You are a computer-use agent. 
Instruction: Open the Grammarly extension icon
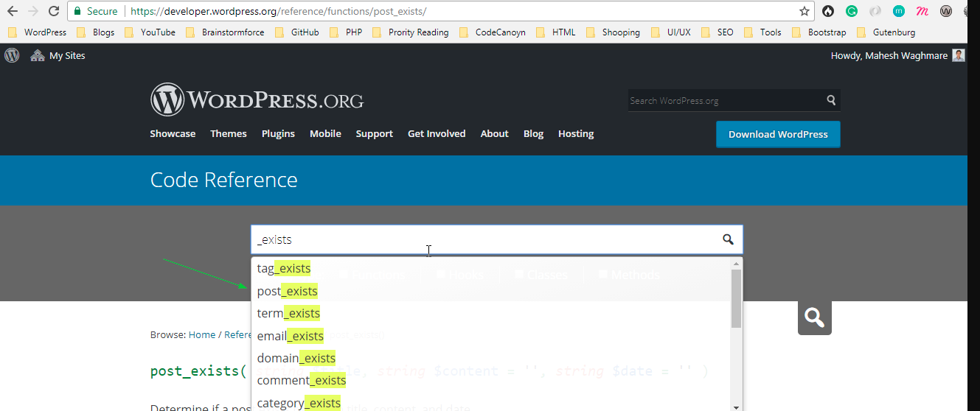point(852,11)
